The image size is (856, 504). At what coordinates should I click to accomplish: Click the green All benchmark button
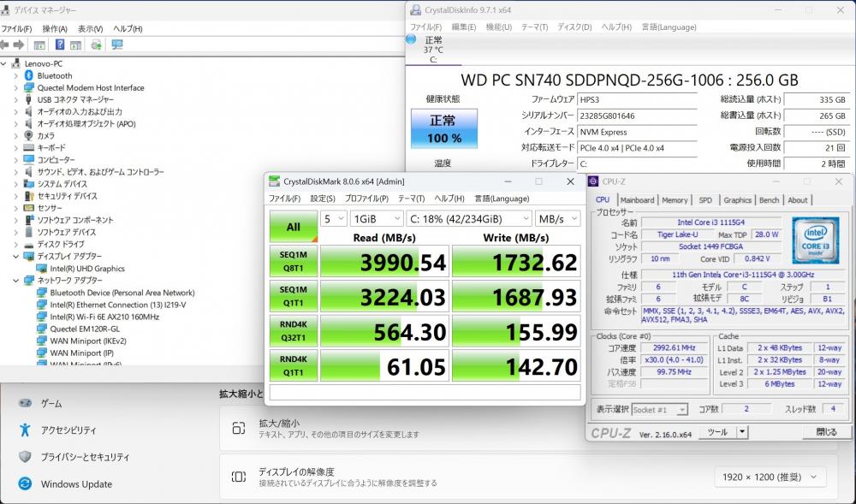click(293, 227)
